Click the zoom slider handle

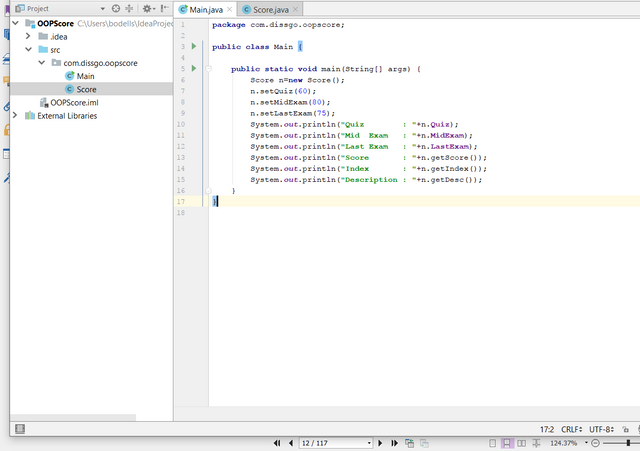tap(628, 443)
